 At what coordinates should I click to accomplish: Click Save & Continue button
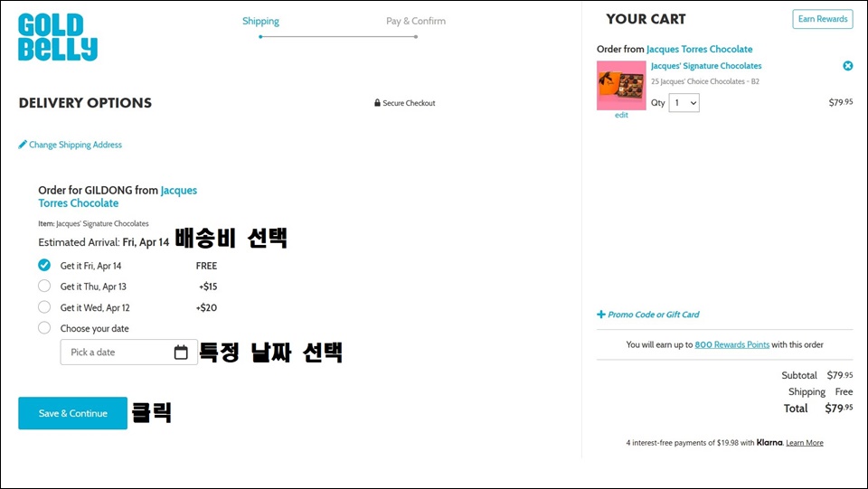pos(72,413)
